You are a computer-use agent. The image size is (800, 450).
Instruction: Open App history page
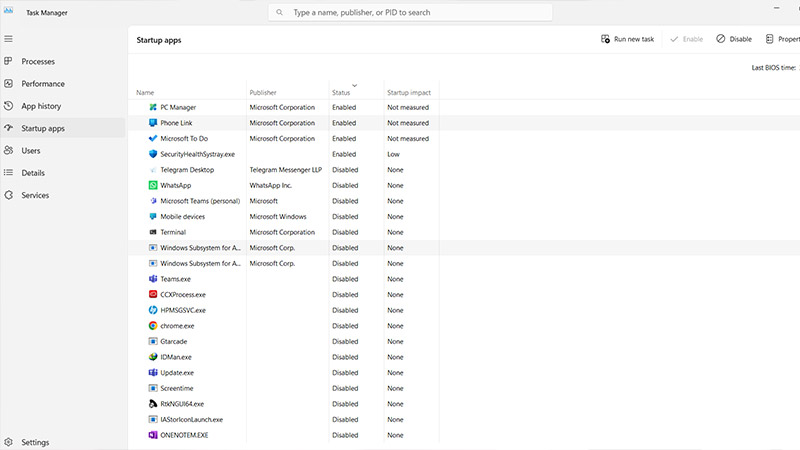pos(41,106)
